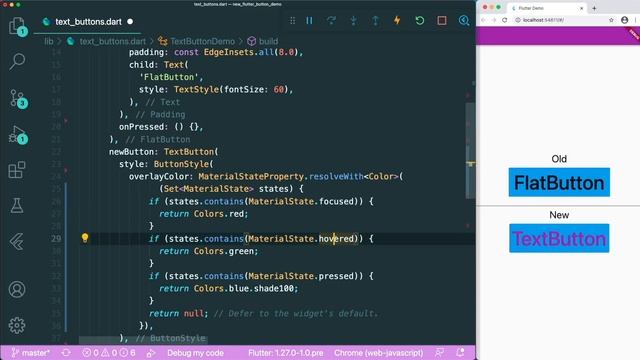Open the Chrome profile avatar
The width and height of the screenshot is (640, 360).
(624, 20)
